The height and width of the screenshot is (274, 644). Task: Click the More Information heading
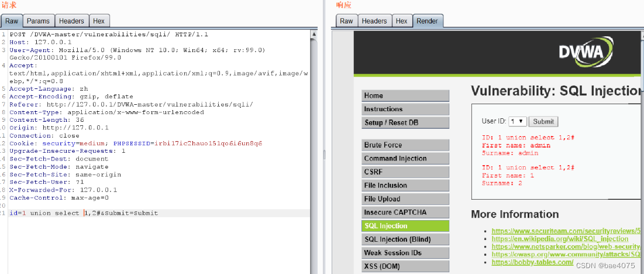tap(515, 214)
